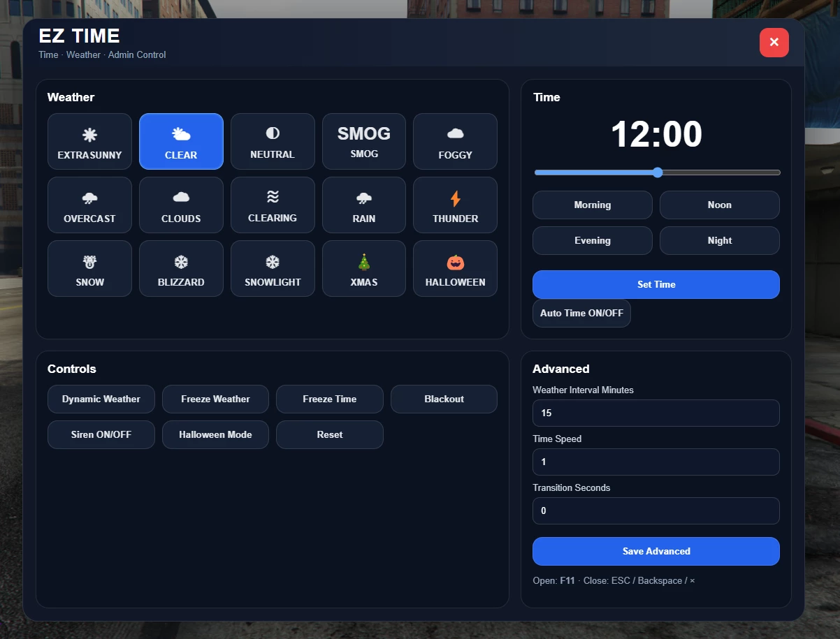Toggle Halloween Mode
The height and width of the screenshot is (639, 840).
click(215, 434)
